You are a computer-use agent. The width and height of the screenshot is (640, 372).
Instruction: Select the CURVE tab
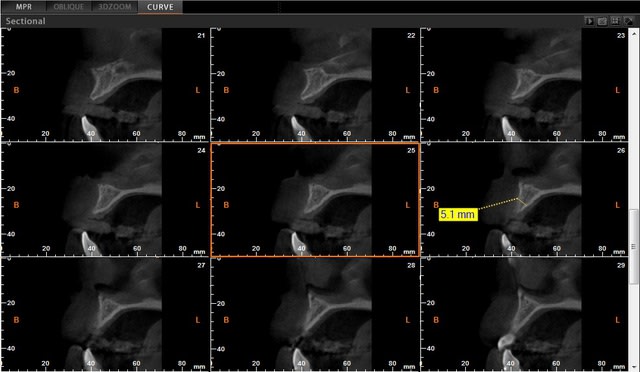tap(160, 7)
